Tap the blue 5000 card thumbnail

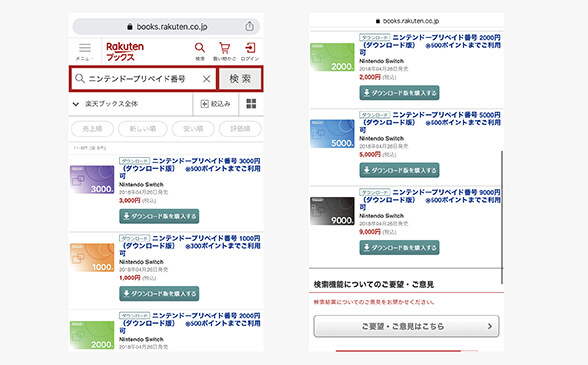coord(332,134)
